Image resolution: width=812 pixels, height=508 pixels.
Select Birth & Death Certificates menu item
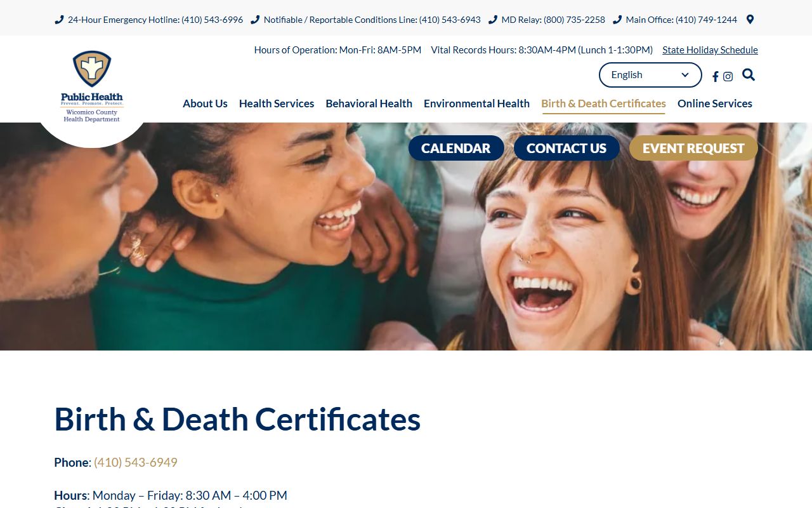click(x=603, y=104)
